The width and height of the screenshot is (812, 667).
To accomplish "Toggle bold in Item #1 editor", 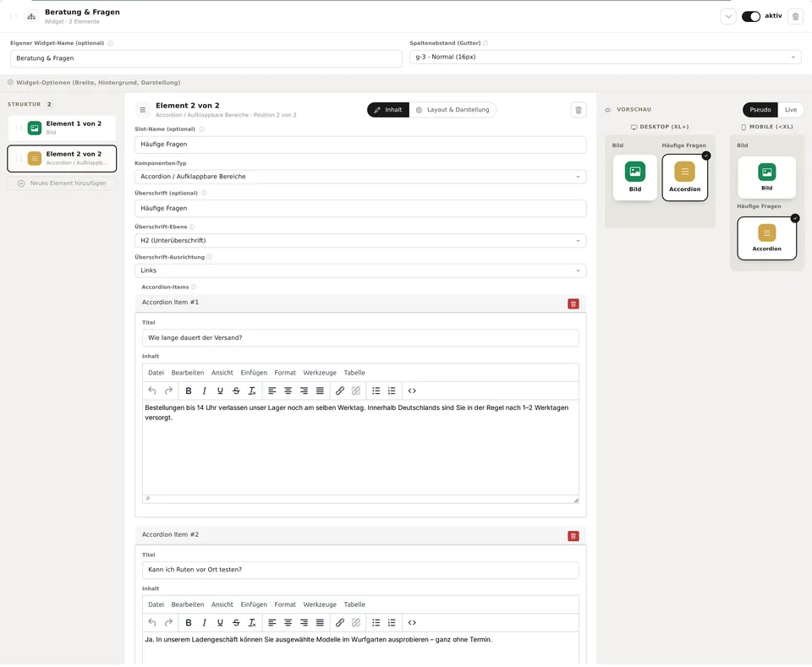I will click(189, 391).
